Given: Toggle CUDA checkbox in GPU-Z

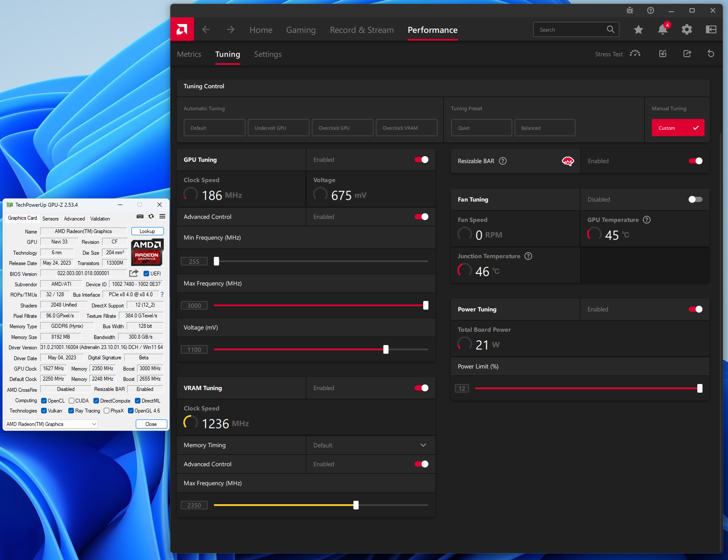Looking at the screenshot, I should point(71,400).
